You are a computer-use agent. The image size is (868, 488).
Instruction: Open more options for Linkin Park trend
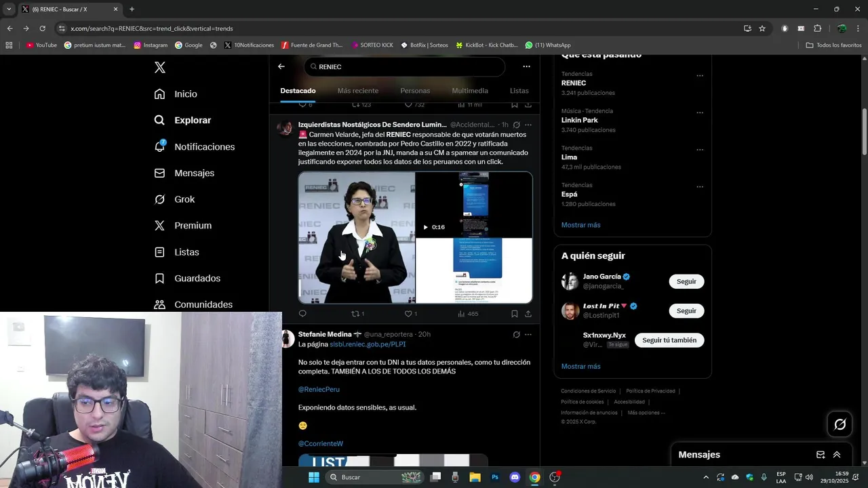click(700, 113)
